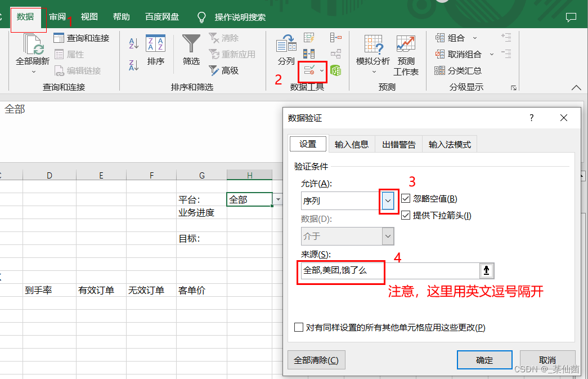This screenshot has height=379, width=588.
Task: Select cell containing 到手率
Action: [50, 290]
